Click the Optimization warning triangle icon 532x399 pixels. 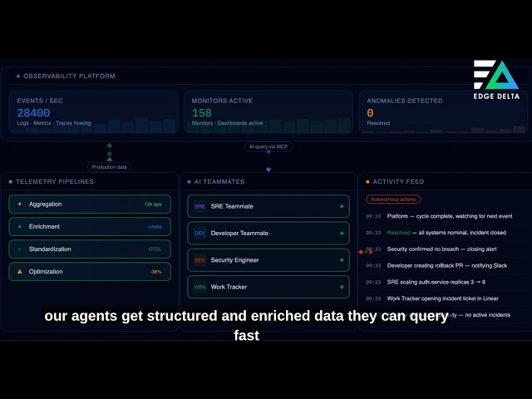pos(20,272)
